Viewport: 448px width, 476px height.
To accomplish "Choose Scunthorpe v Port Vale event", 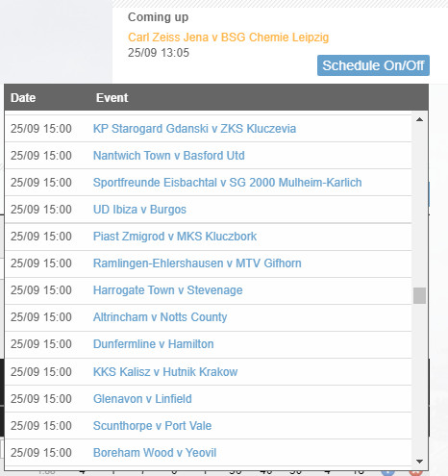I will point(153,426).
